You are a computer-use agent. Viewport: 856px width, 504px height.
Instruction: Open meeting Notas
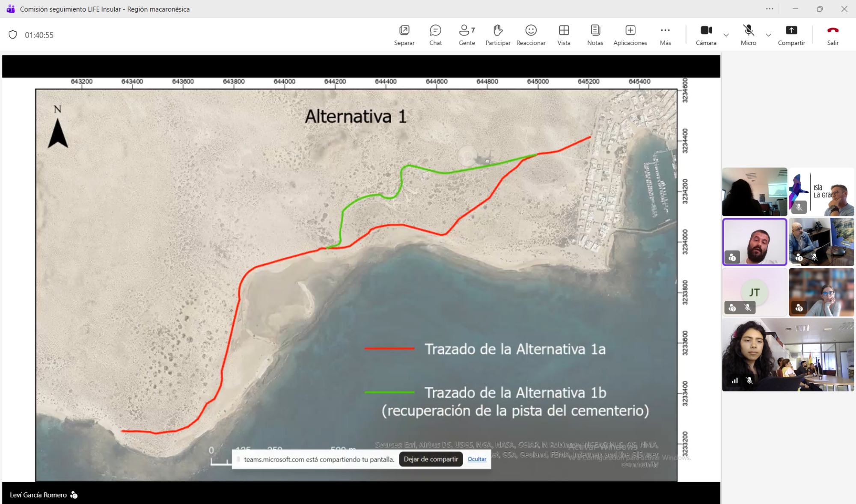point(595,35)
